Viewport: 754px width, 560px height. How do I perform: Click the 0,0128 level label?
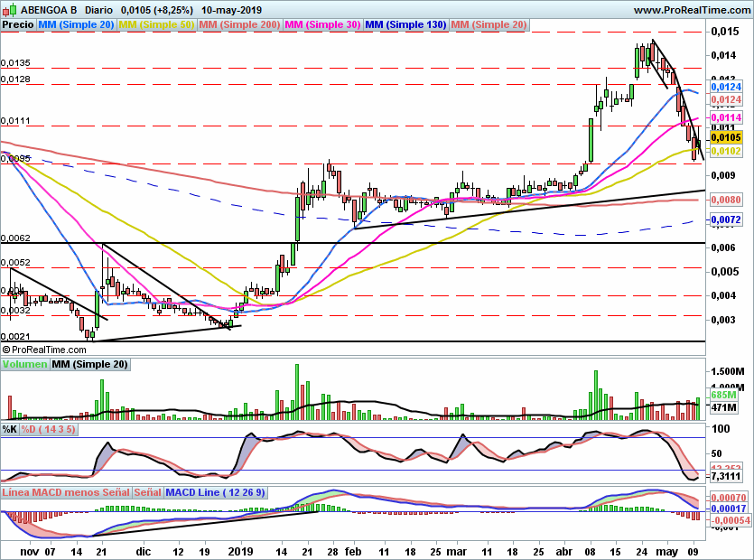pyautogui.click(x=15, y=79)
